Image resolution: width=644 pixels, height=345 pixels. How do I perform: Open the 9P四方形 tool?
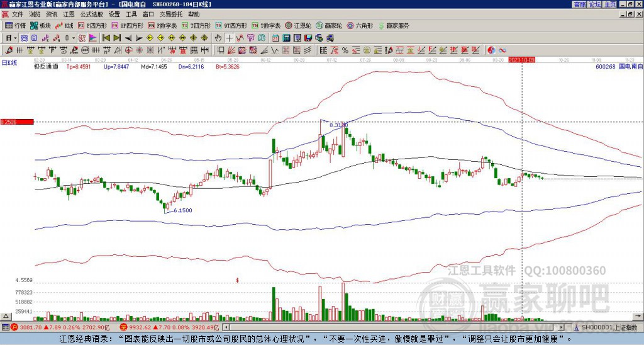pos(127,25)
